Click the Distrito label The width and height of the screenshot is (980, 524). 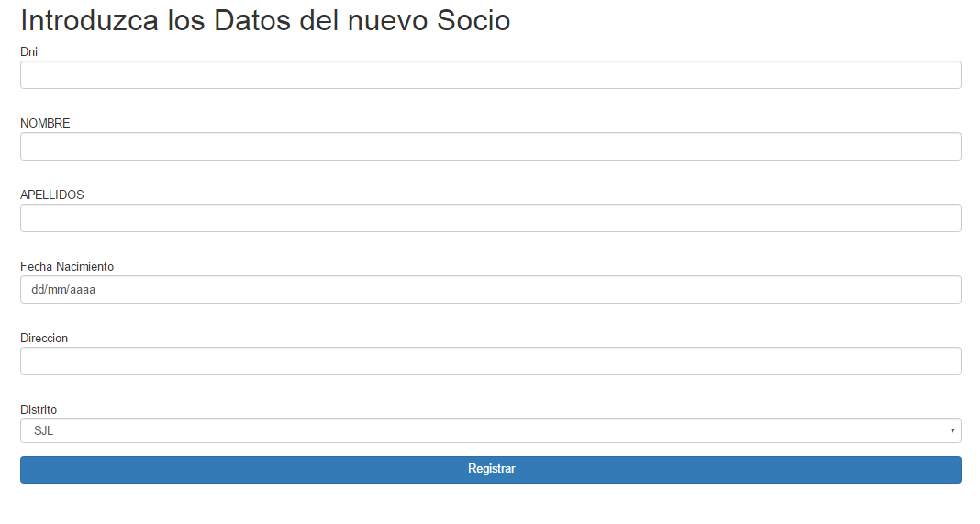pyautogui.click(x=39, y=409)
